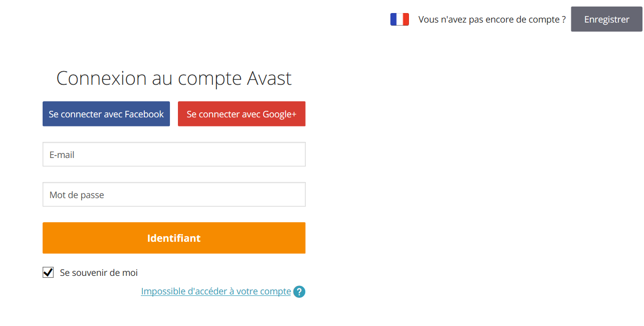
Task: Place the cursor in the password box
Action: click(x=174, y=195)
